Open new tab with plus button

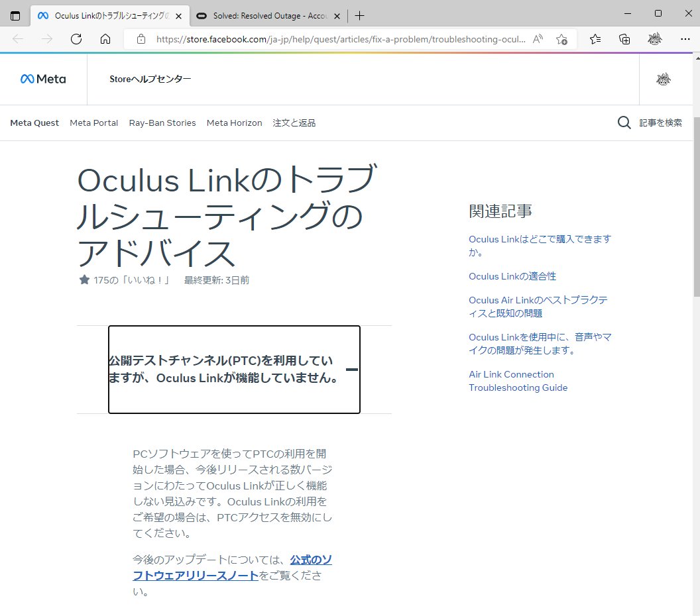point(359,16)
